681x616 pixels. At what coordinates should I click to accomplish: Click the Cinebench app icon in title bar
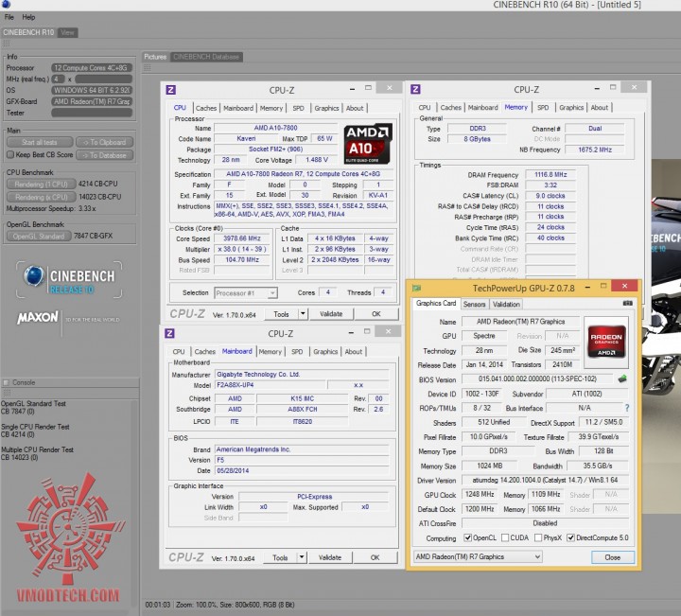pos(6,5)
